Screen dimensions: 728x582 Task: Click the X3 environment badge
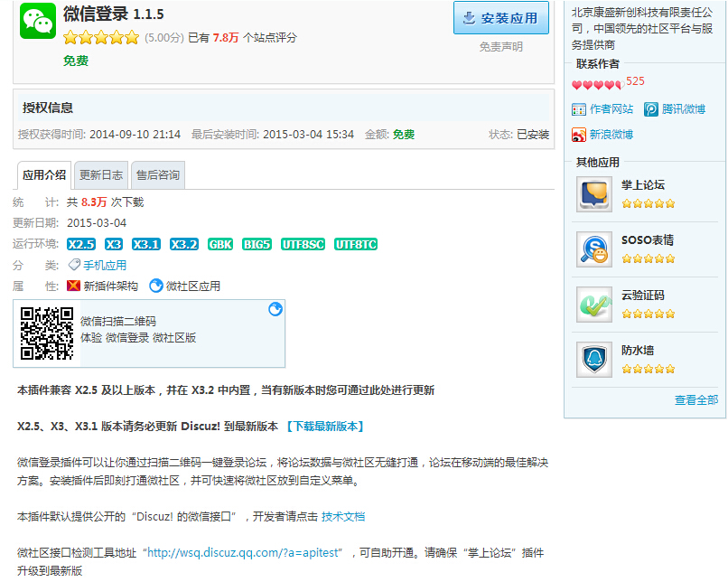click(113, 244)
